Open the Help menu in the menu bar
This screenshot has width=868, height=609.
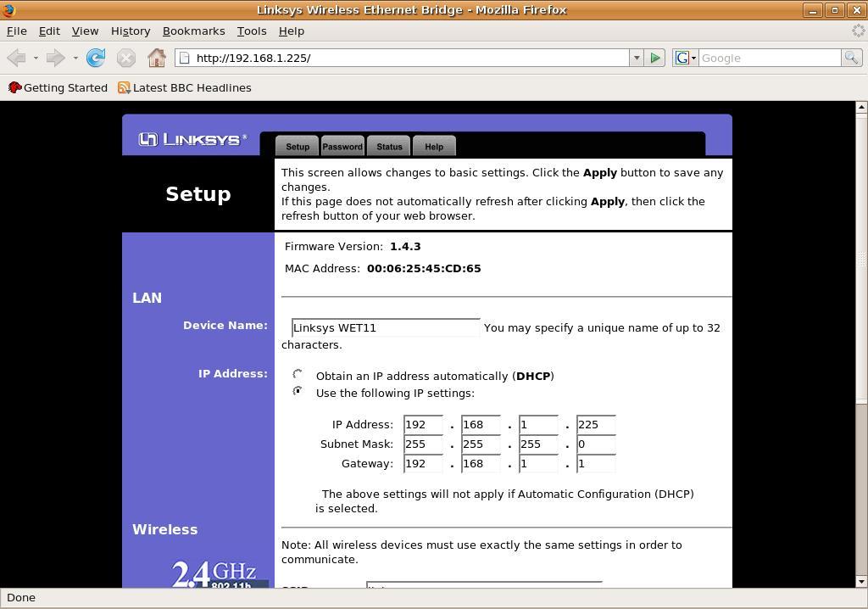tap(292, 31)
